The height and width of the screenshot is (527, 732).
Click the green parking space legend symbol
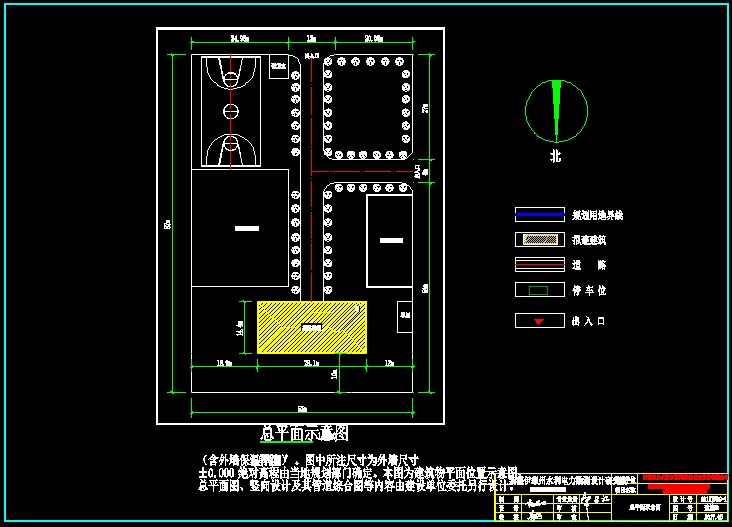pos(539,290)
